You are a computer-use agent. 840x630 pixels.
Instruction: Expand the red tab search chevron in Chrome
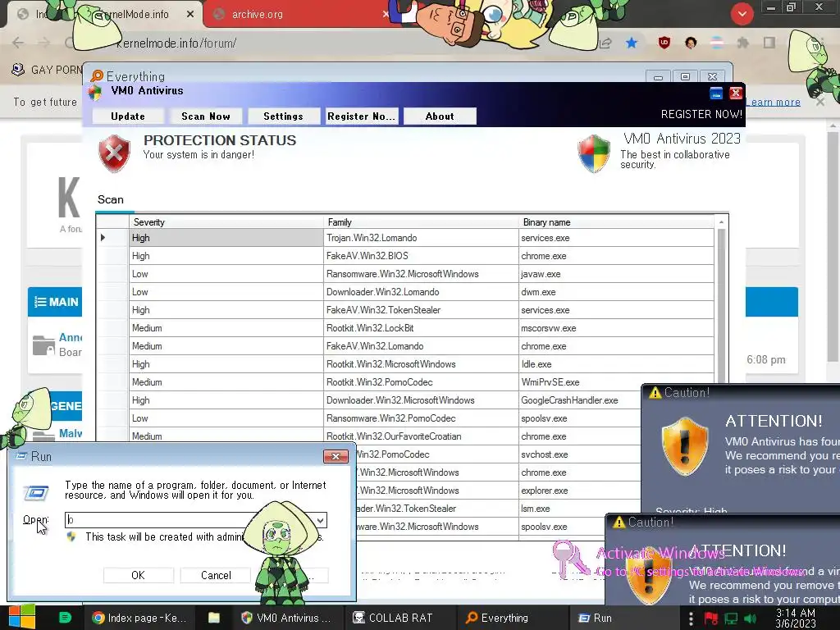pos(742,14)
